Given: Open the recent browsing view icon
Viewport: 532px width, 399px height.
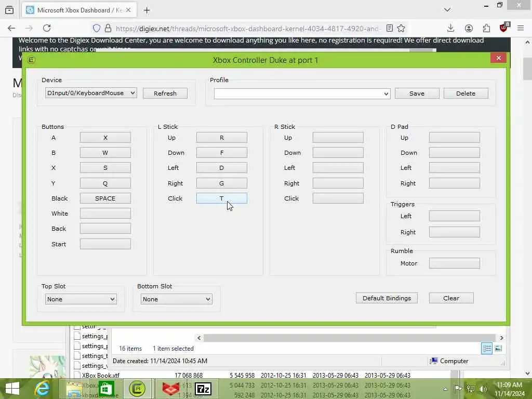Looking at the screenshot, I should 9,10.
